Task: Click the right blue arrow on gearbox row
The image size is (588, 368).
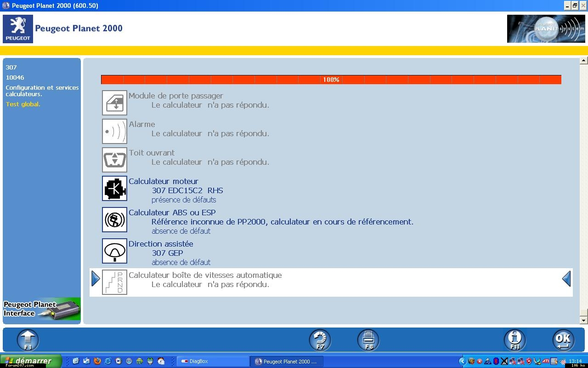Action: click(566, 278)
